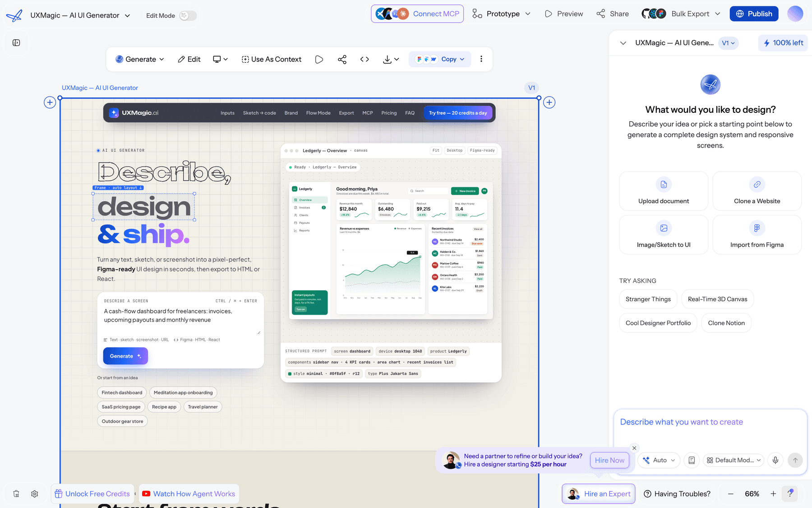Image resolution: width=812 pixels, height=508 pixels.
Task: Click the Flow Mode nav item in design
Action: (x=318, y=113)
